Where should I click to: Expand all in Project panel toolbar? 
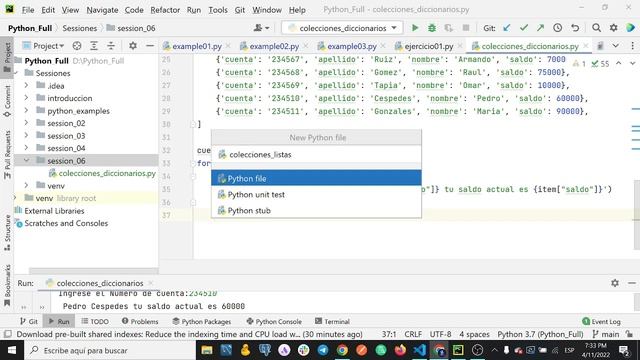coord(94,46)
